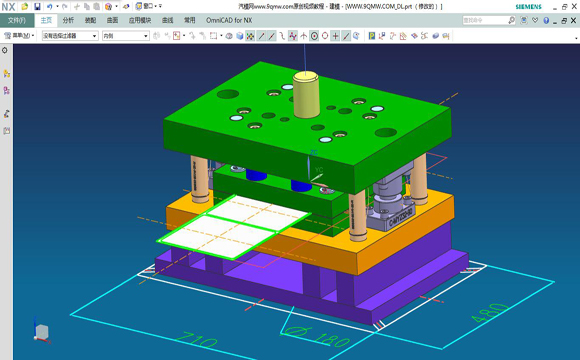Click into the command search field
Screen dimensions: 580x360
coord(485,20)
